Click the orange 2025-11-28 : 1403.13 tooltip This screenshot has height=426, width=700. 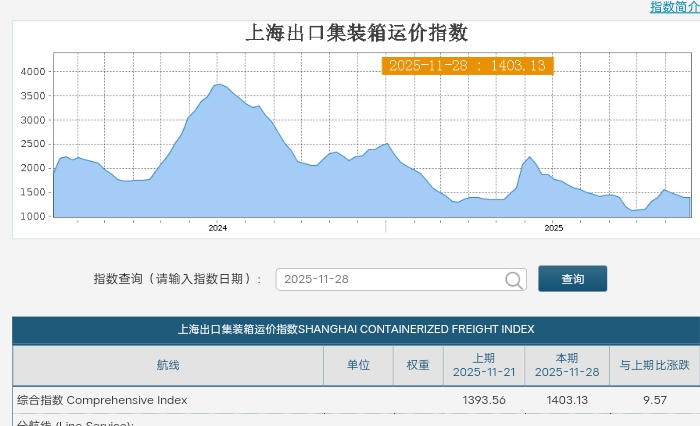pos(467,66)
